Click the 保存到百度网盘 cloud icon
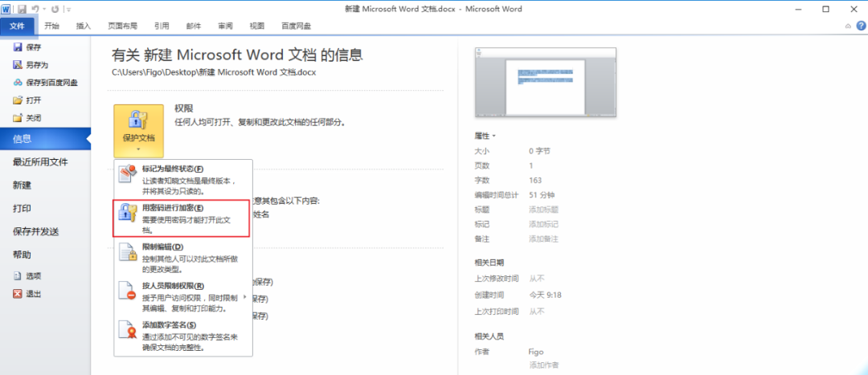Viewport: 868px width, 375px height. coord(18,83)
